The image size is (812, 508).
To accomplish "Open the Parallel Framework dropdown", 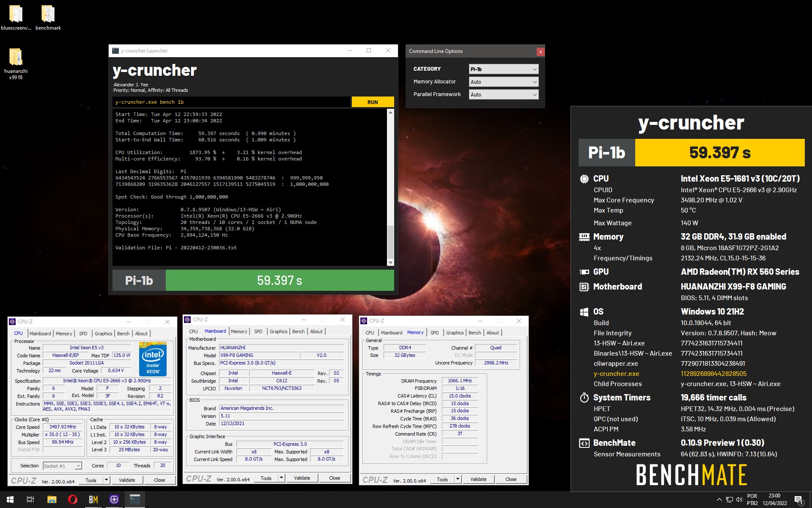I will click(x=504, y=94).
